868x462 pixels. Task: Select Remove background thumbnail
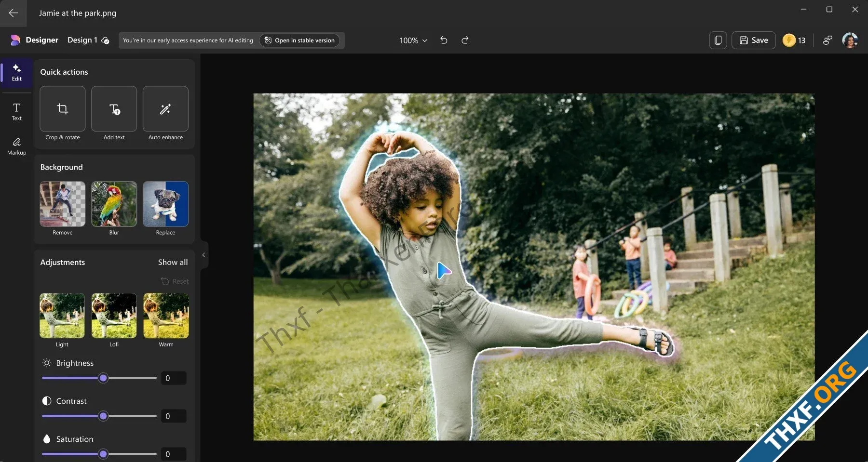[x=63, y=204]
